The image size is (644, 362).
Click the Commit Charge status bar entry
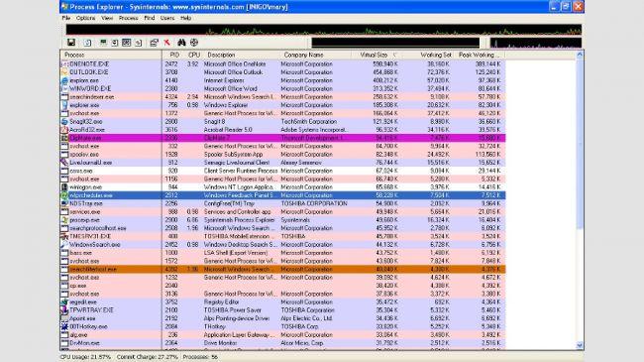[x=147, y=357]
